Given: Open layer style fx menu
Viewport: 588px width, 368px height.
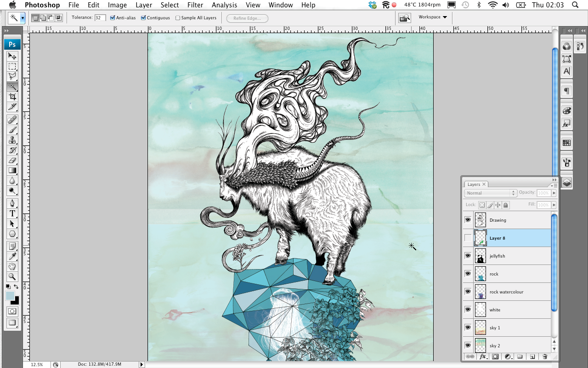Looking at the screenshot, I should tap(483, 356).
